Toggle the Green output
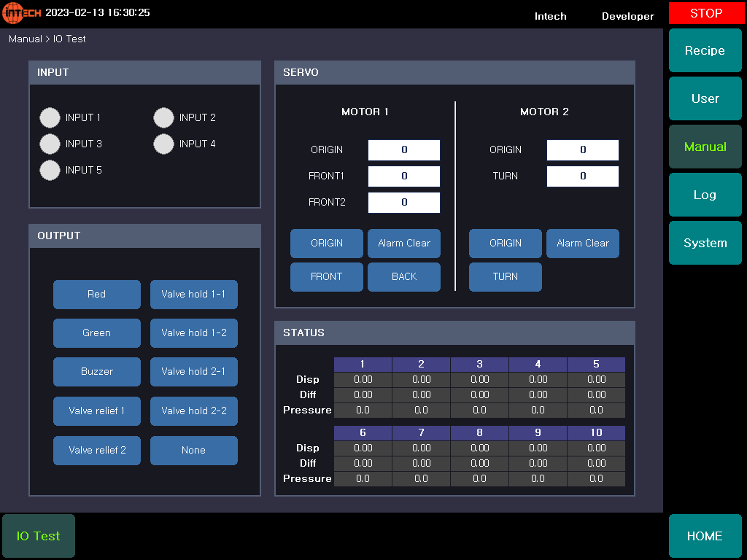Viewport: 747px width, 560px height. coord(96,333)
